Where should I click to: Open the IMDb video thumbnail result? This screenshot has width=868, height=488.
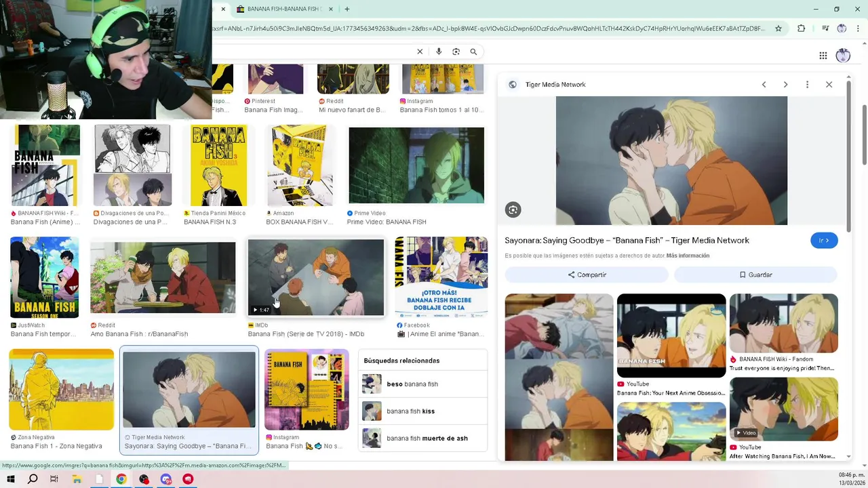(x=316, y=277)
